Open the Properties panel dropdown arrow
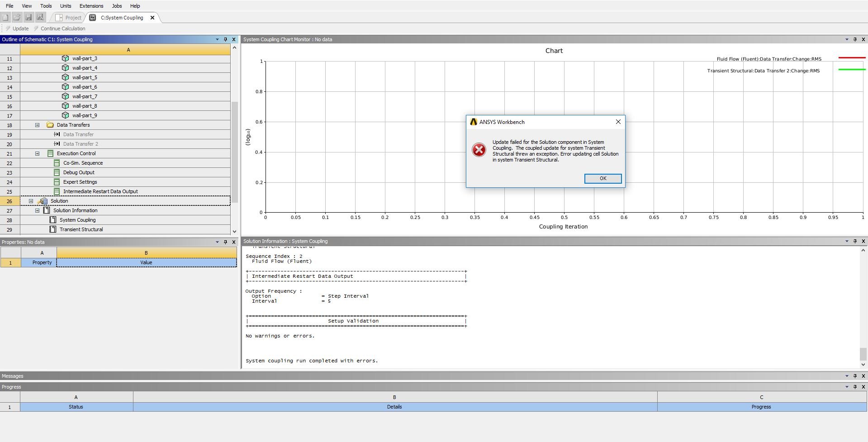This screenshot has height=442, width=868. (217, 242)
